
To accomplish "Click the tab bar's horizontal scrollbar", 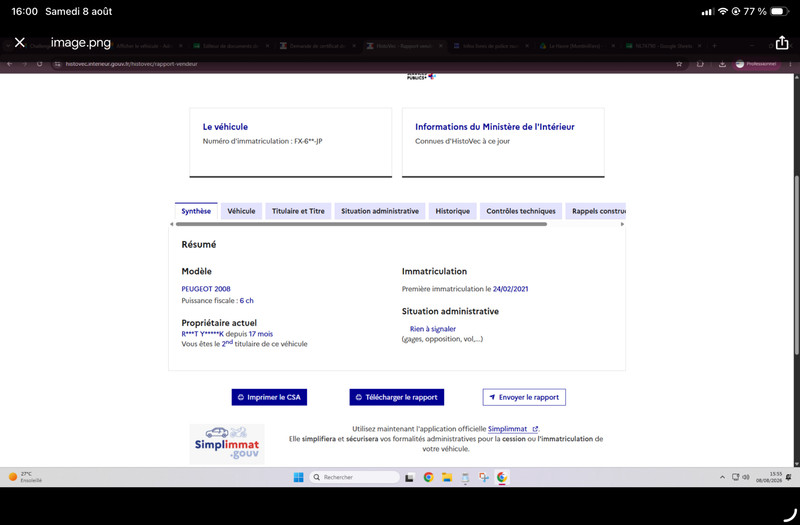I will click(361, 224).
